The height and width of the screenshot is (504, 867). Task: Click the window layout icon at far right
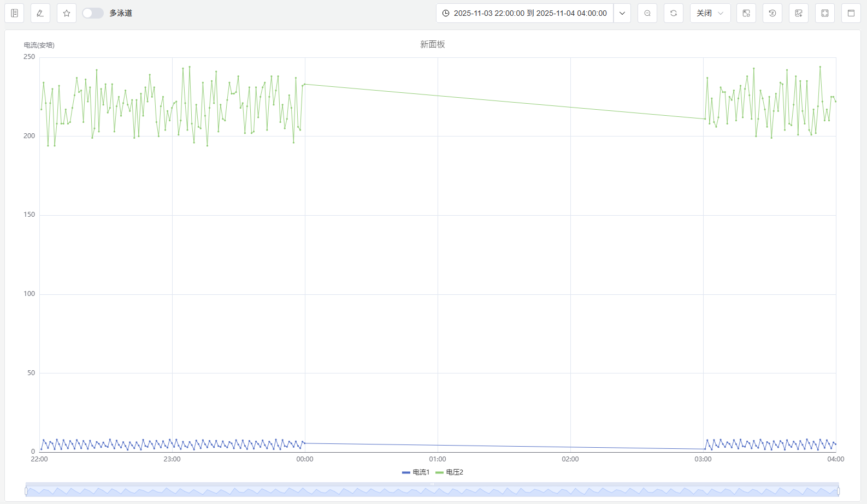tap(851, 13)
